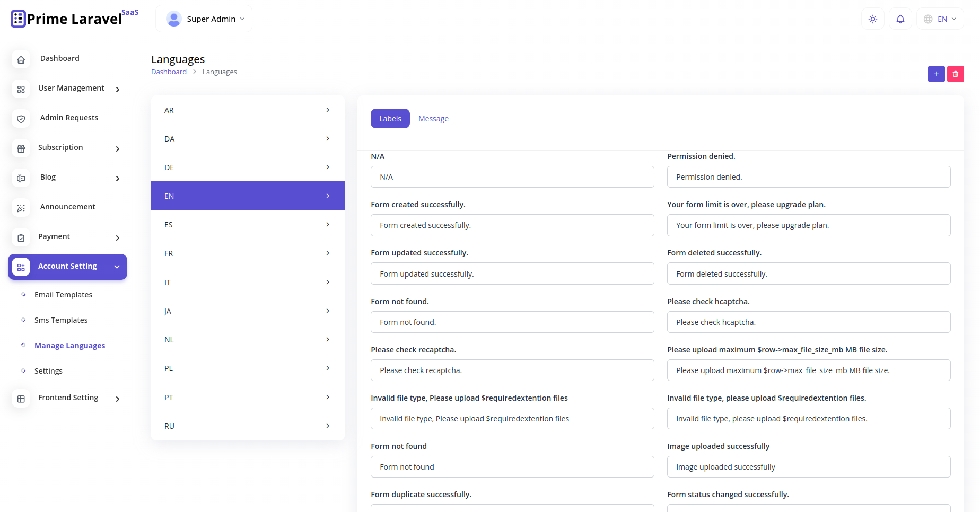Click the Dashboard home icon
The height and width of the screenshot is (512, 980).
[21, 59]
